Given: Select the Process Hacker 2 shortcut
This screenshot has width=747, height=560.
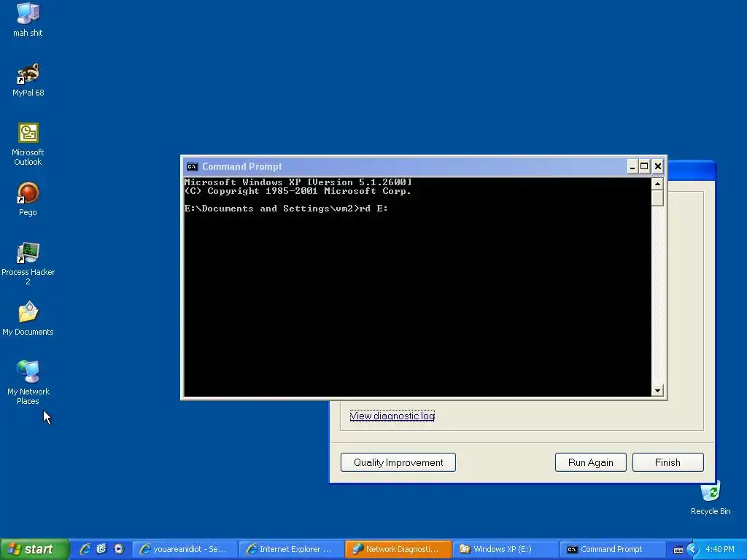Looking at the screenshot, I should point(28,264).
